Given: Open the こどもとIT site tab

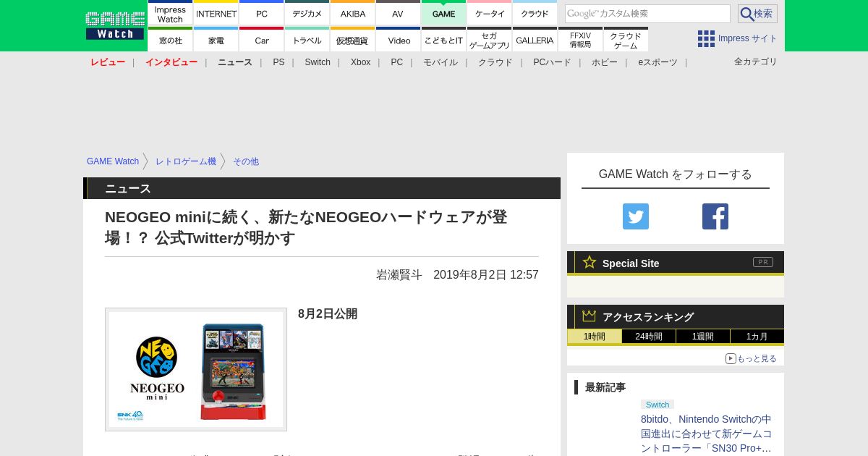Looking at the screenshot, I should 444,40.
